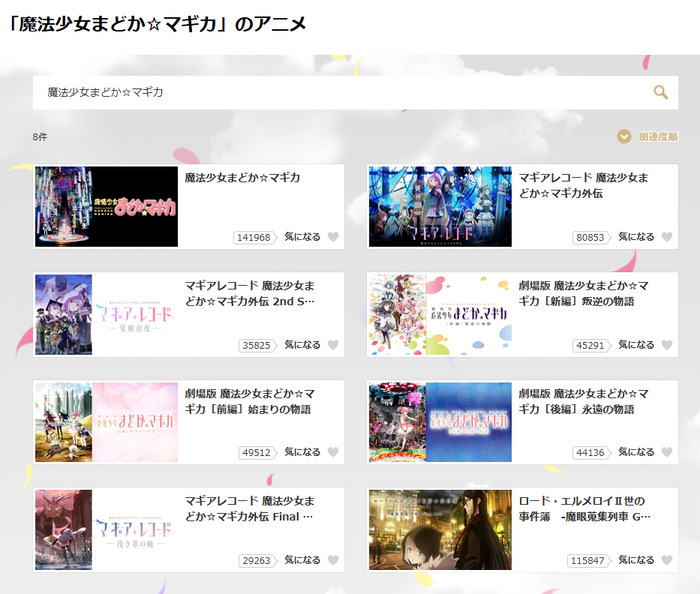Open the 魔法少女まどか☆マギカ title link
This screenshot has height=594, width=700.
coord(242,178)
